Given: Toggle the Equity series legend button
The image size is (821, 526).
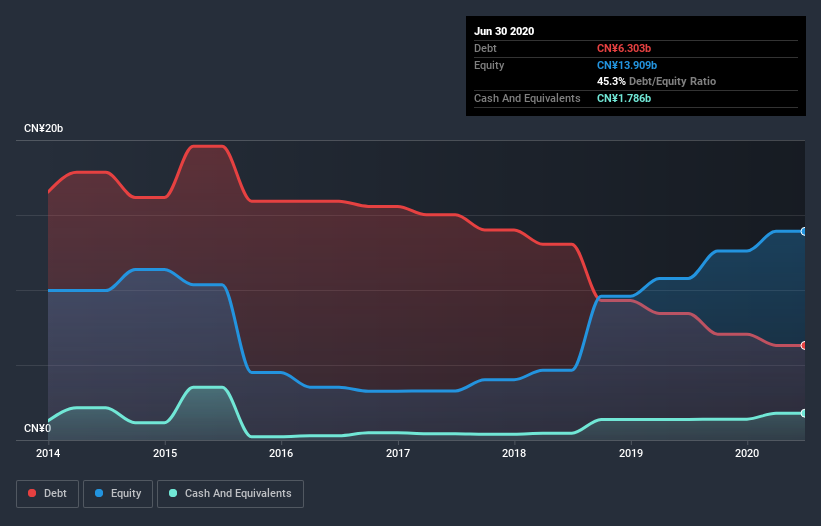Looking at the screenshot, I should (118, 494).
